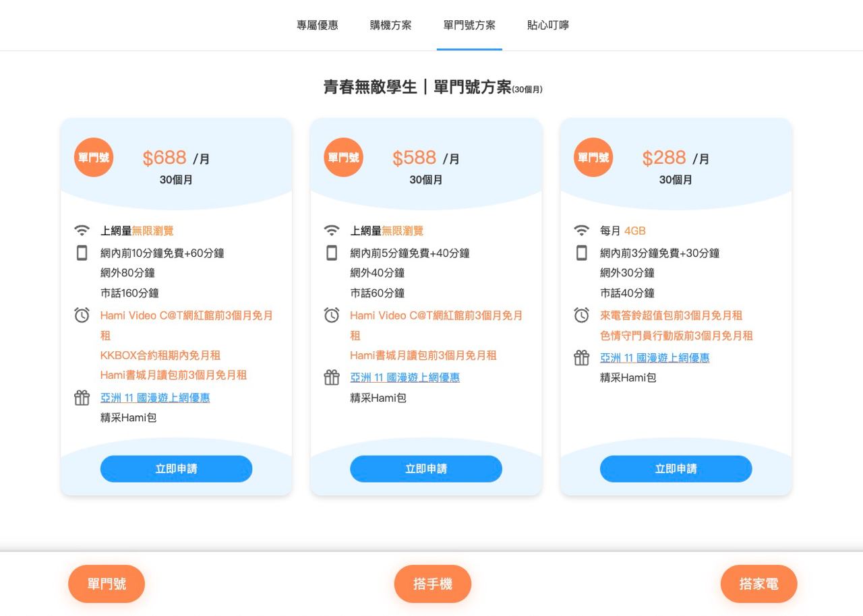Screen dimensions: 863x616
Task: Select the 貼心叮嚀 tab
Action: (x=548, y=25)
